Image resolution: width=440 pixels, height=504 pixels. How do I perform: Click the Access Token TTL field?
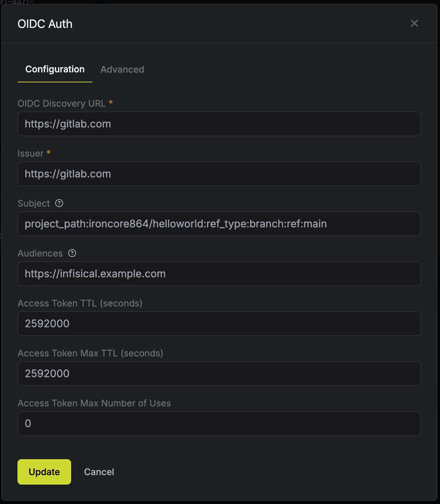point(219,324)
